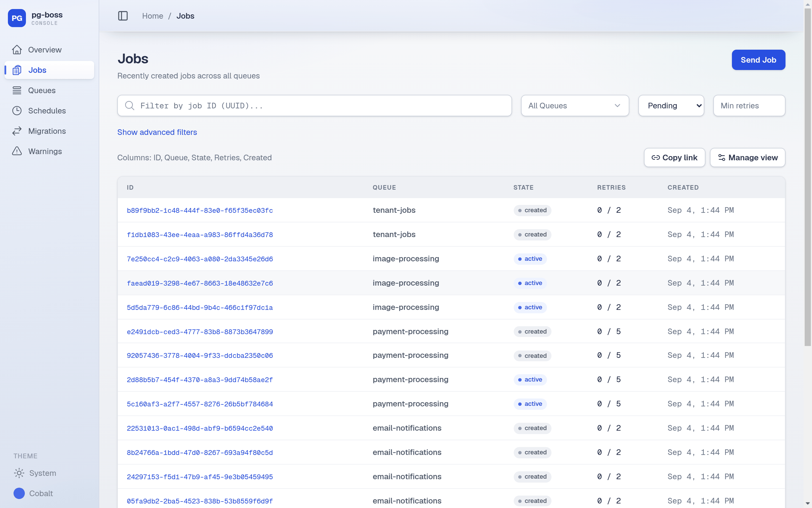Go to Home breadcrumb
The height and width of the screenshot is (508, 812).
click(x=153, y=16)
